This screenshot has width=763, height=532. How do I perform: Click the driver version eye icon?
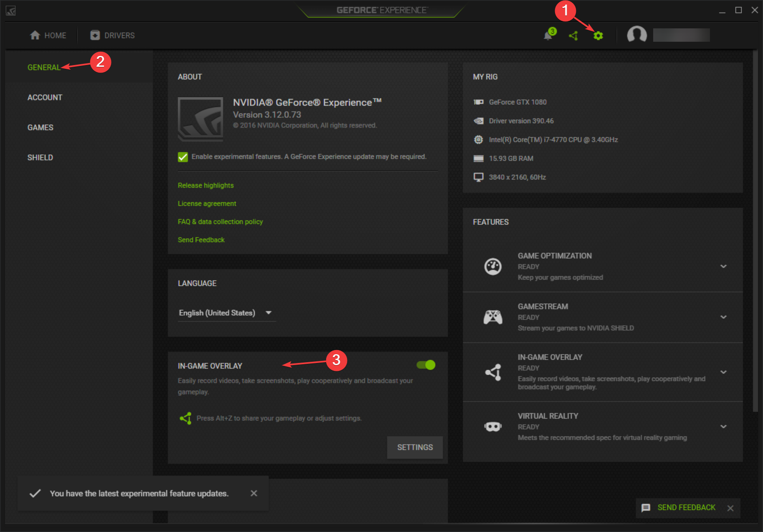pos(479,121)
